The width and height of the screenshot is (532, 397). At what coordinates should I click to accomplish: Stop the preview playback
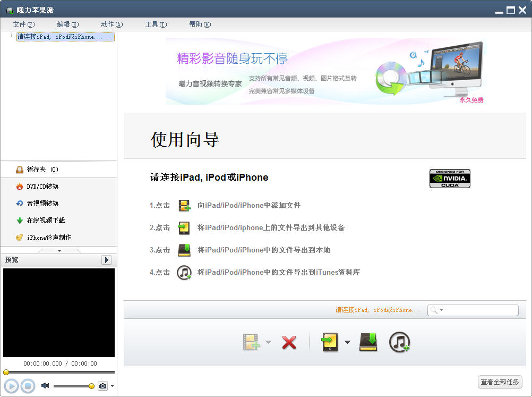pyautogui.click(x=28, y=386)
